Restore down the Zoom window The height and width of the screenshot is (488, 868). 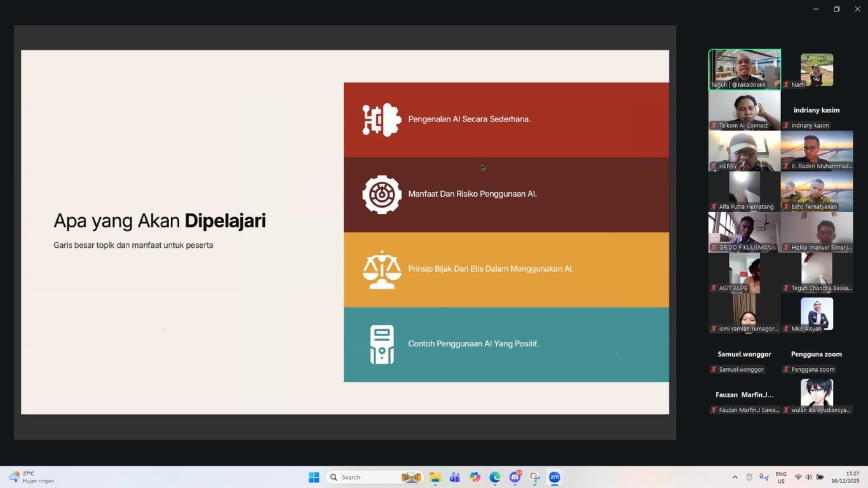(837, 9)
